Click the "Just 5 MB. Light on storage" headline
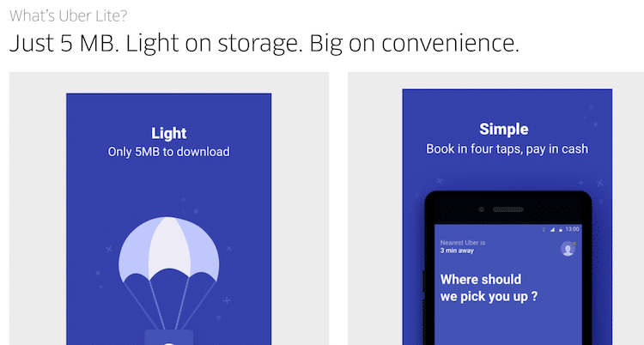 [x=264, y=43]
